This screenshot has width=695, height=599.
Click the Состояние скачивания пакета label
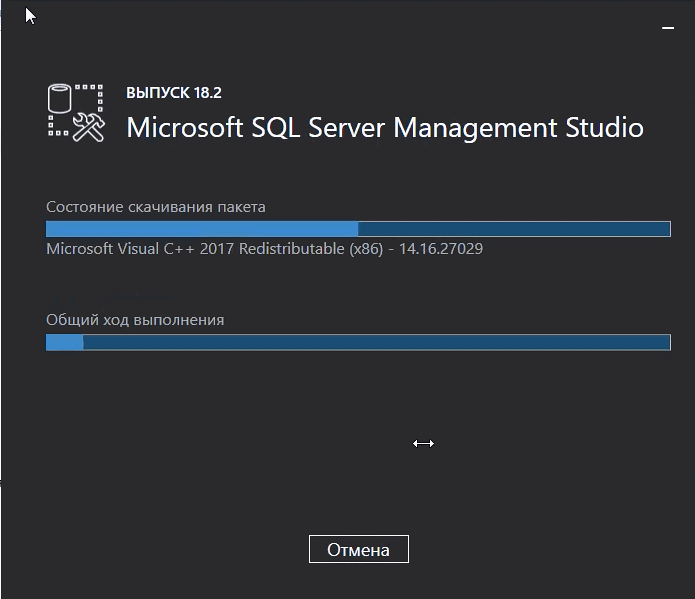coord(156,207)
